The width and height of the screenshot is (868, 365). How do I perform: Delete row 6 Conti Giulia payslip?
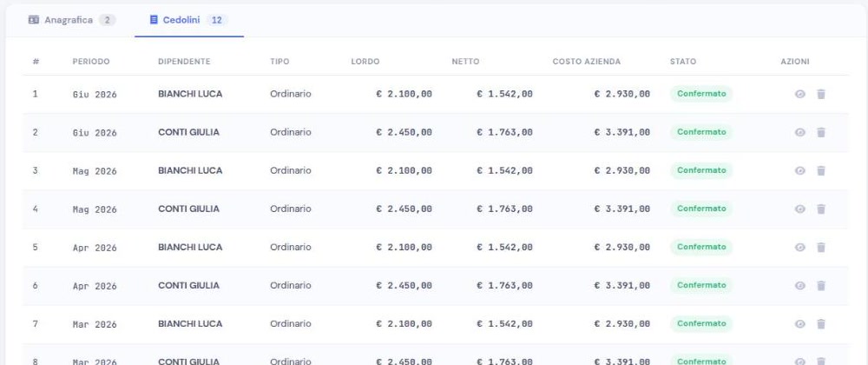821,285
